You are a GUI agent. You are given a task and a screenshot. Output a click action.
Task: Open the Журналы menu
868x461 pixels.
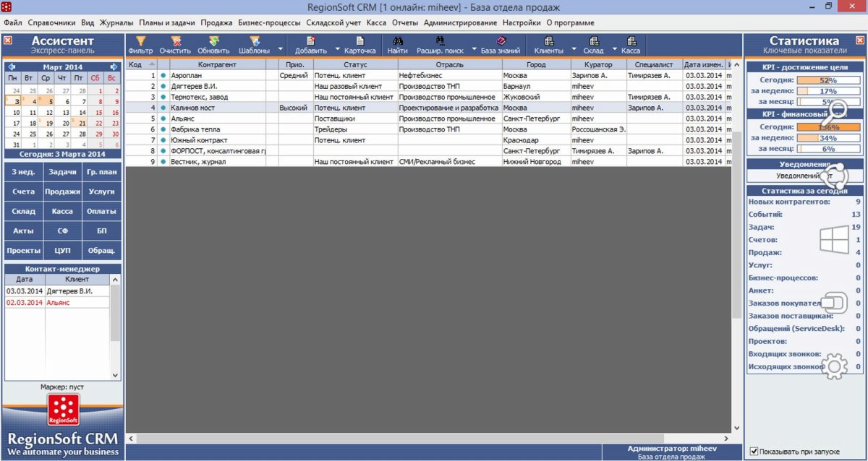point(116,22)
